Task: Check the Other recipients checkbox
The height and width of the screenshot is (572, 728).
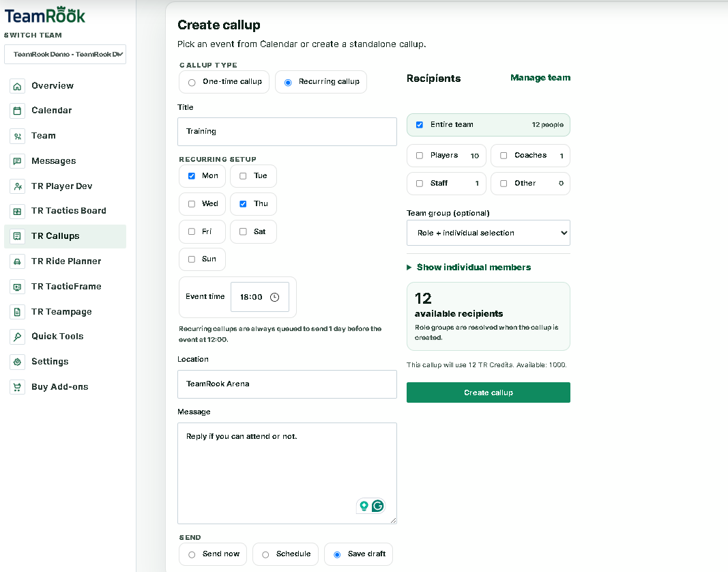Action: pos(504,184)
